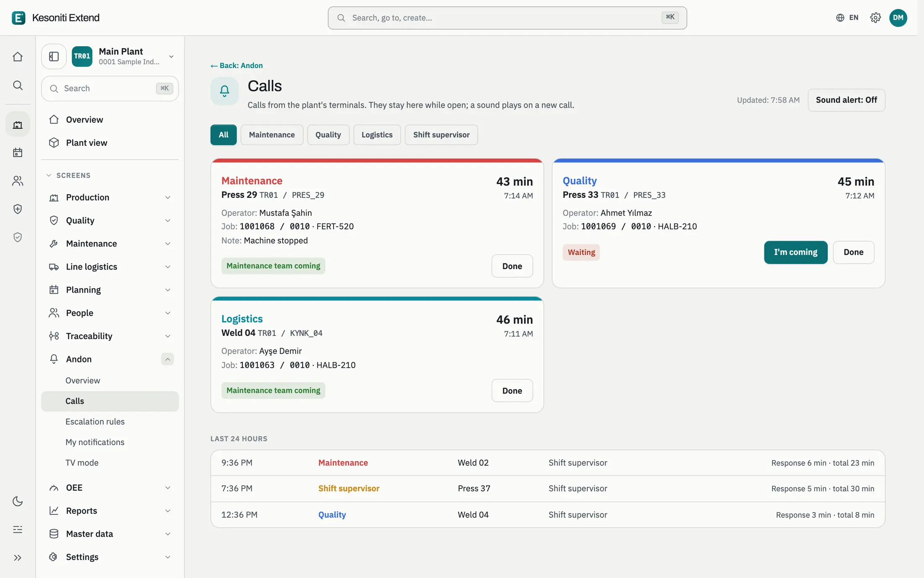Open the calendar icon in left rail
Viewport: 924px width, 578px height.
click(x=18, y=152)
